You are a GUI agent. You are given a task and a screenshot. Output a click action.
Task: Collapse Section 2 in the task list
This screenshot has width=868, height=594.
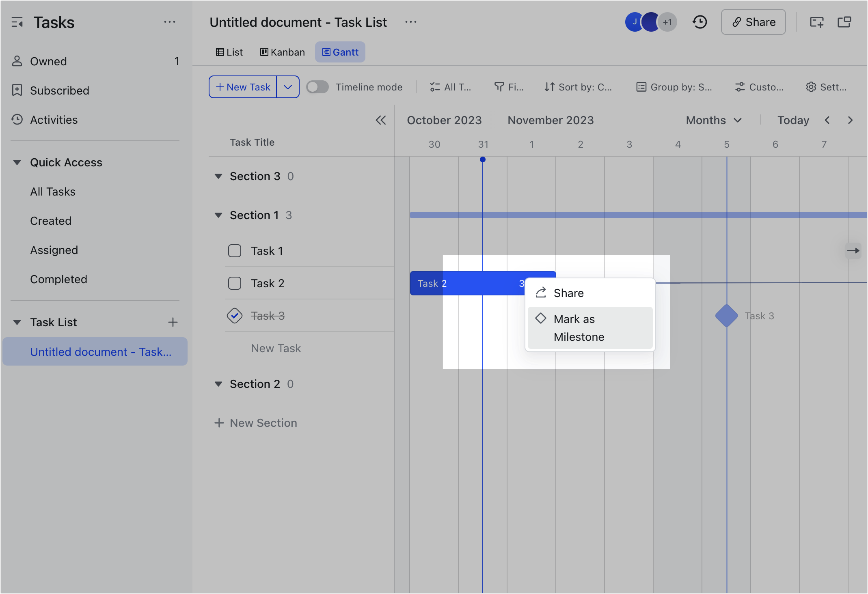pos(219,384)
